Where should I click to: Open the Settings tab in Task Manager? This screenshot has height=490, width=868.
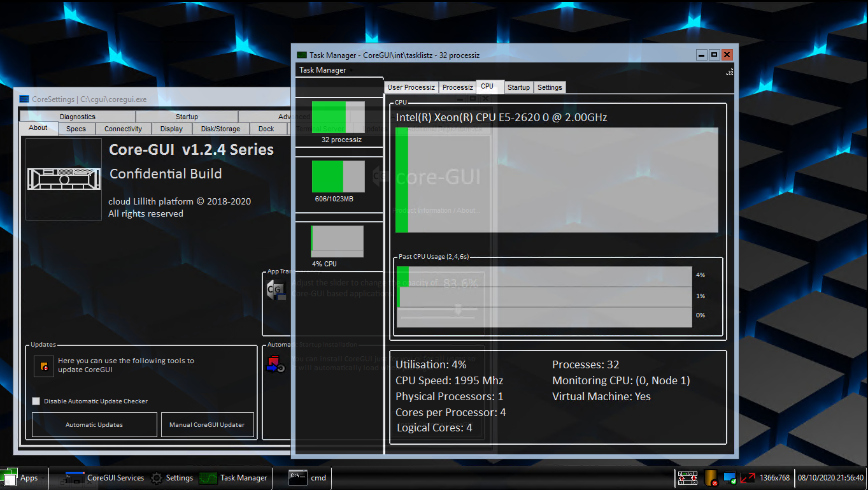tap(550, 87)
